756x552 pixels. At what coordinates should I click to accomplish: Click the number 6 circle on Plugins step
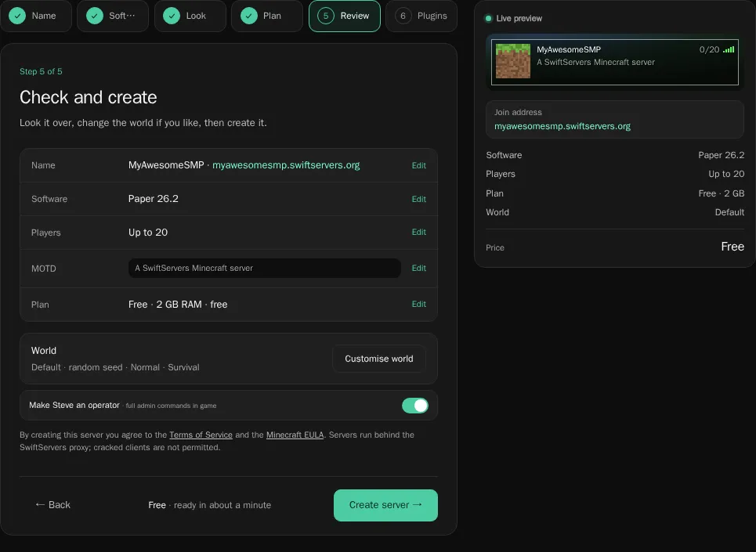tap(403, 16)
